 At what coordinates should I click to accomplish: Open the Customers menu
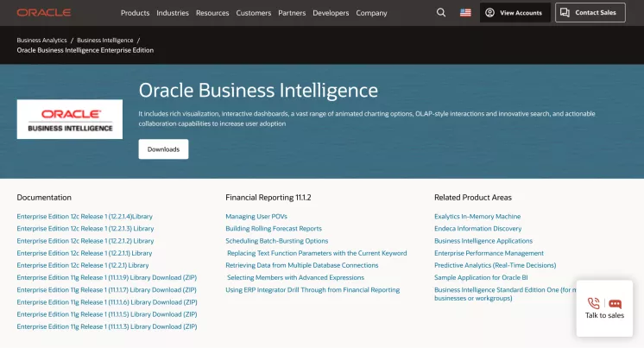tap(254, 13)
